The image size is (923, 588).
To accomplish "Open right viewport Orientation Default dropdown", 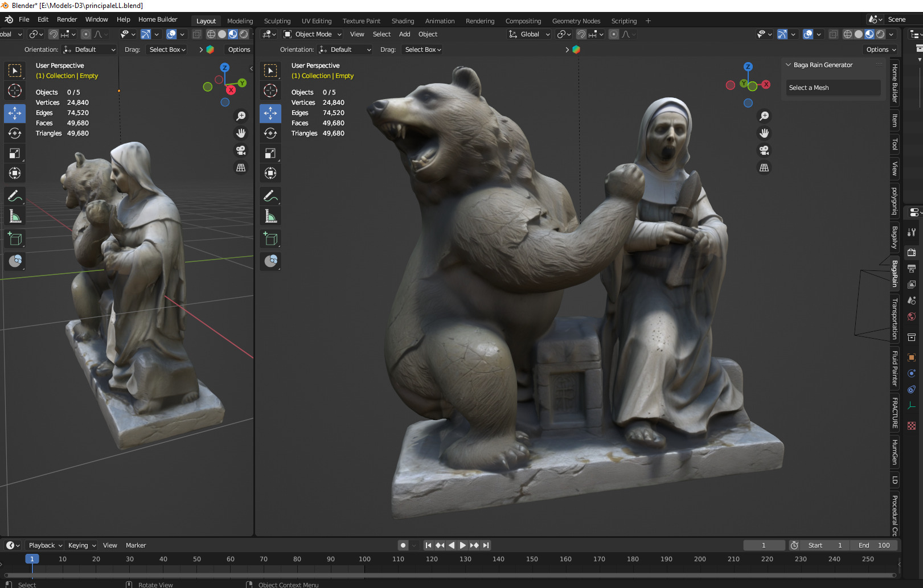I will tap(345, 50).
